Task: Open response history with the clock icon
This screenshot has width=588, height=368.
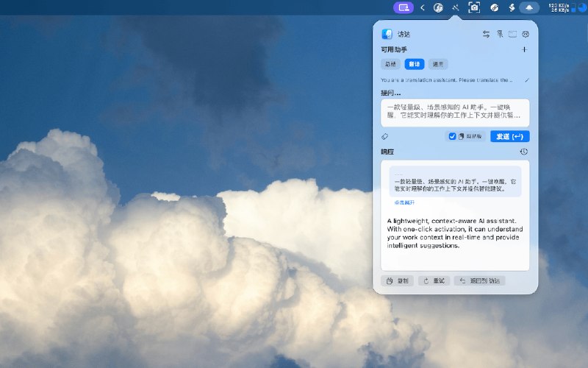Action: coord(524,152)
